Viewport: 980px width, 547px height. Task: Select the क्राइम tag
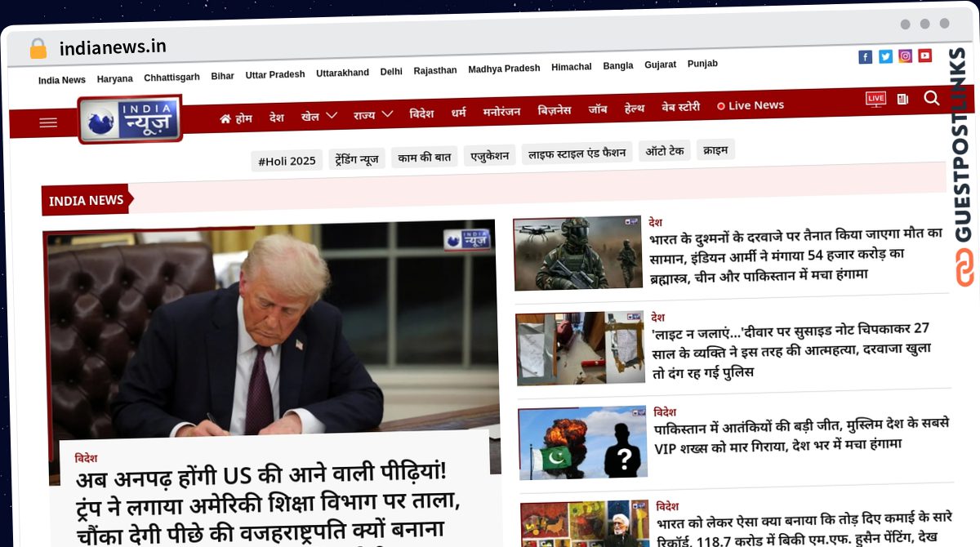716,149
